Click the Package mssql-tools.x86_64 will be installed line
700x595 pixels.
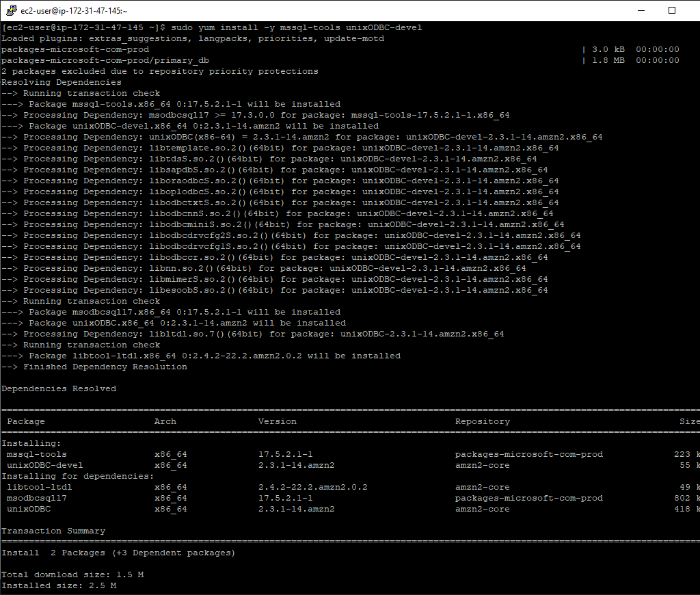[x=171, y=104]
